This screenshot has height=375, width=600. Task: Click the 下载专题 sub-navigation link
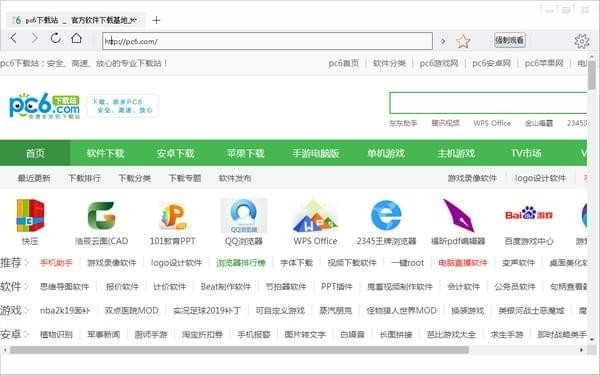tap(185, 178)
